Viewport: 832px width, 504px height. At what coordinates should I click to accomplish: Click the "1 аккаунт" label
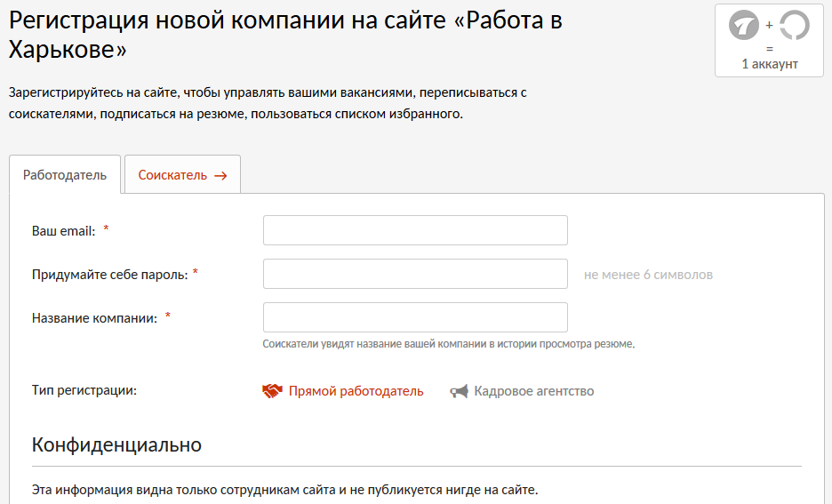(770, 64)
